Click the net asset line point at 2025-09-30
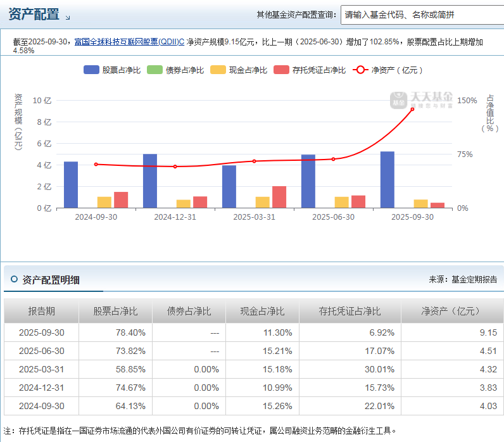Viewport: 504px width, 442px height. [x=412, y=110]
